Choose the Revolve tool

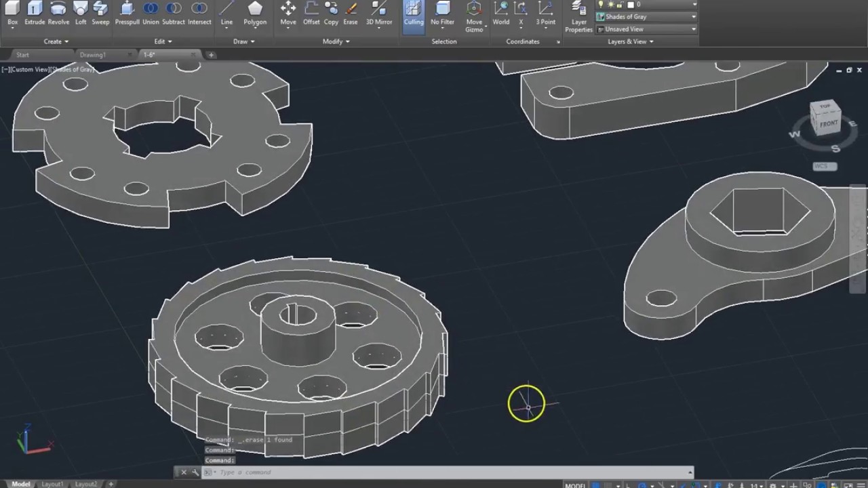pos(58,14)
